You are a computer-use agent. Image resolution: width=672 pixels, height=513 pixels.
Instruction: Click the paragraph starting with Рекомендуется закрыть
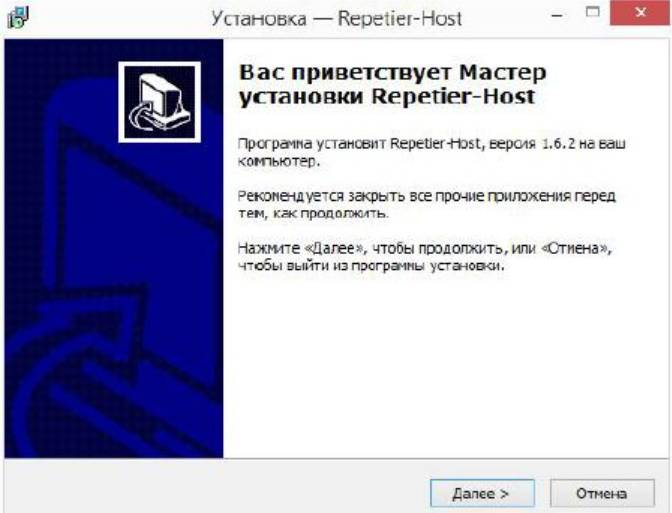pos(426,204)
